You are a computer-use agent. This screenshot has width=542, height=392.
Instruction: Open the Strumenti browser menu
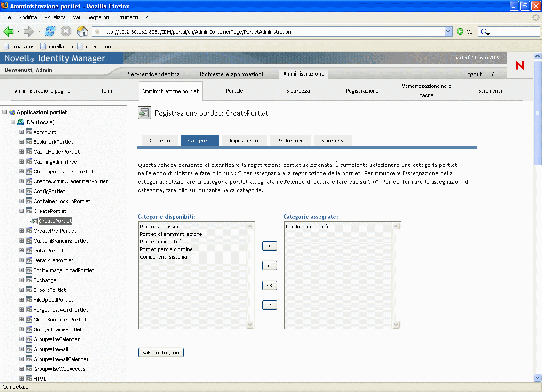(127, 17)
